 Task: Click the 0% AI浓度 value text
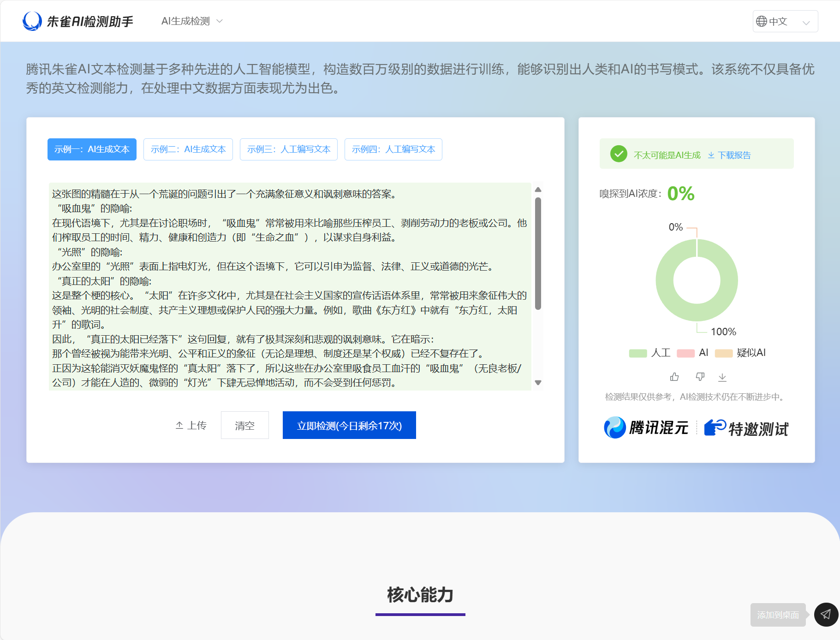click(x=681, y=194)
